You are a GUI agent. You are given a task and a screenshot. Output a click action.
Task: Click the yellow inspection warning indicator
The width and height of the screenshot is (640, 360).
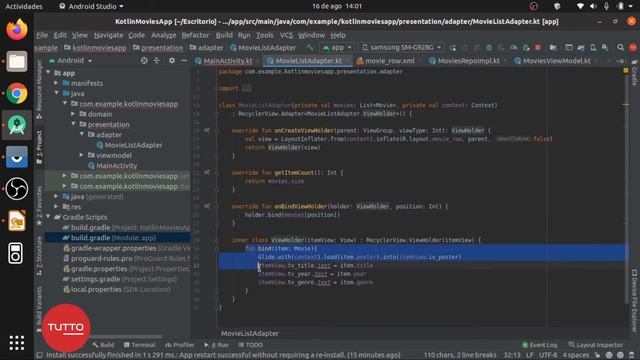click(626, 71)
